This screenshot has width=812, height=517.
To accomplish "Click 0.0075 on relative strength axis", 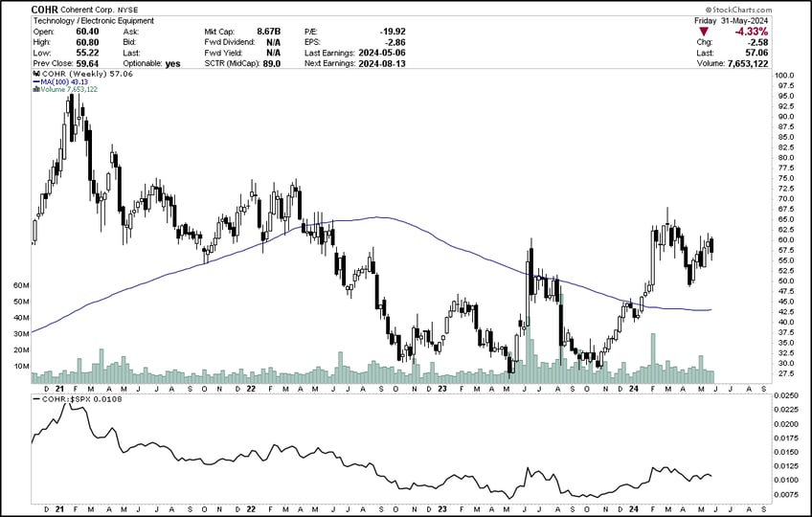I will tap(786, 494).
